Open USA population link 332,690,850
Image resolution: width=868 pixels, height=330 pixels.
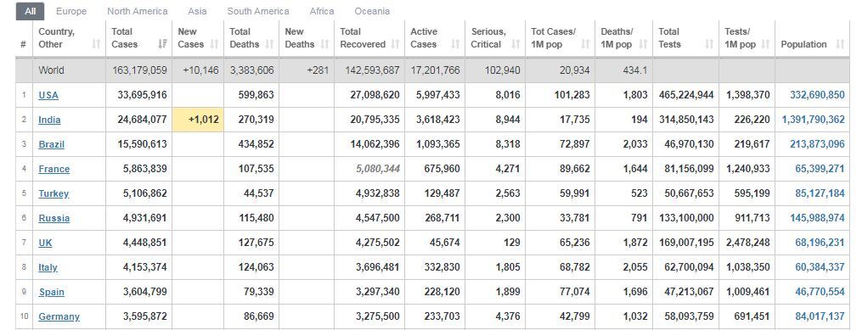click(817, 95)
